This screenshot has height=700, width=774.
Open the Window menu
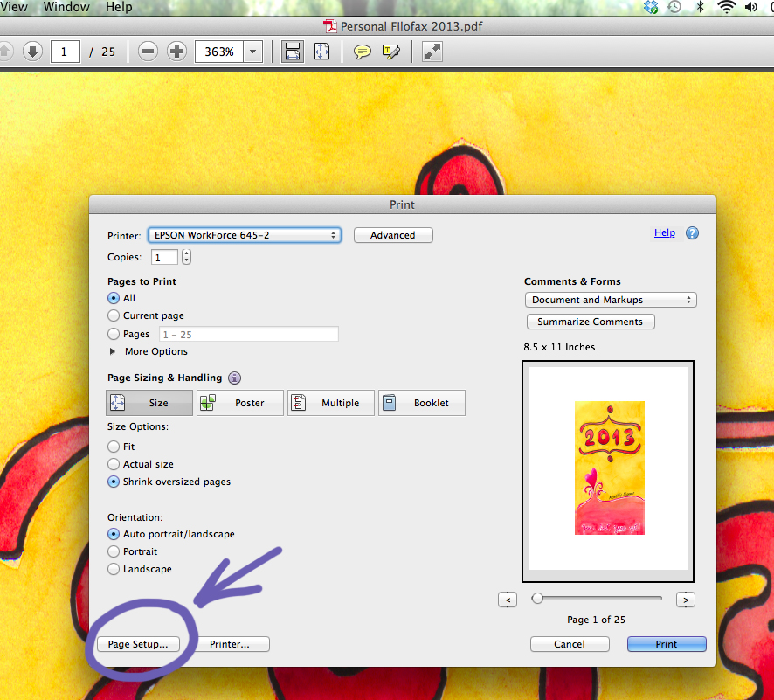[x=66, y=7]
